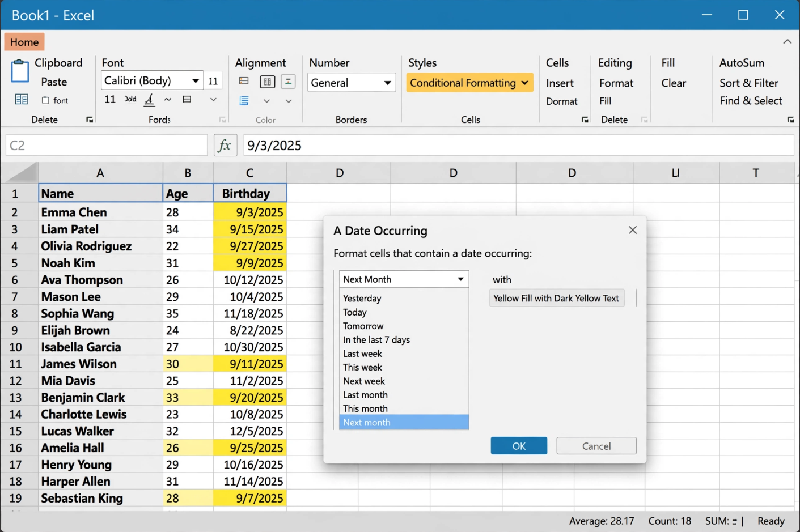This screenshot has width=800, height=532.
Task: Click the AutoSum button
Action: click(x=742, y=63)
